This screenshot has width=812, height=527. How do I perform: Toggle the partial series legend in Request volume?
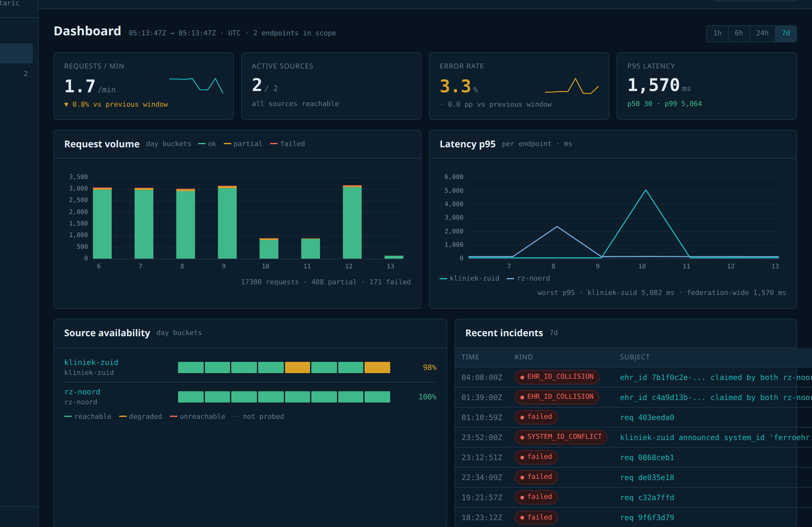243,144
